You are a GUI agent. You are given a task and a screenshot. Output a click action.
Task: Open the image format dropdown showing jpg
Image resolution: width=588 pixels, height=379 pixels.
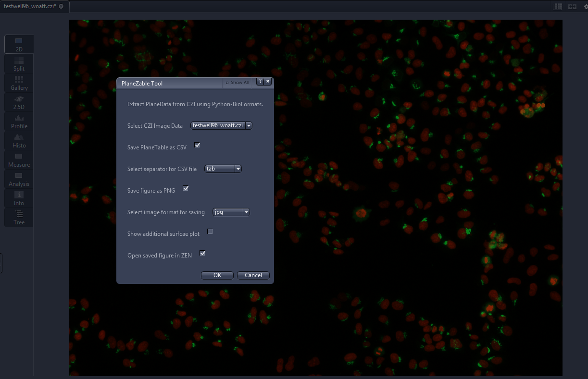(231, 212)
